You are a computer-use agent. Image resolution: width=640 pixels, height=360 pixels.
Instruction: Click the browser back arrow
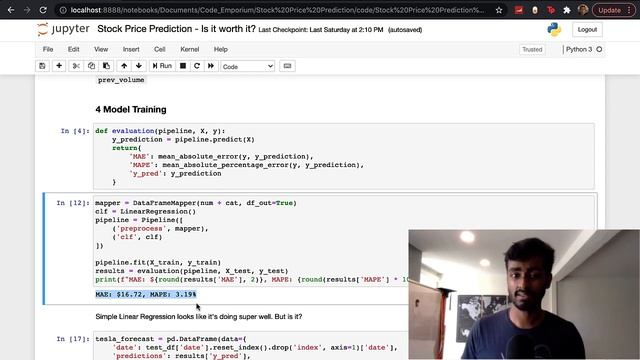pyautogui.click(x=11, y=10)
